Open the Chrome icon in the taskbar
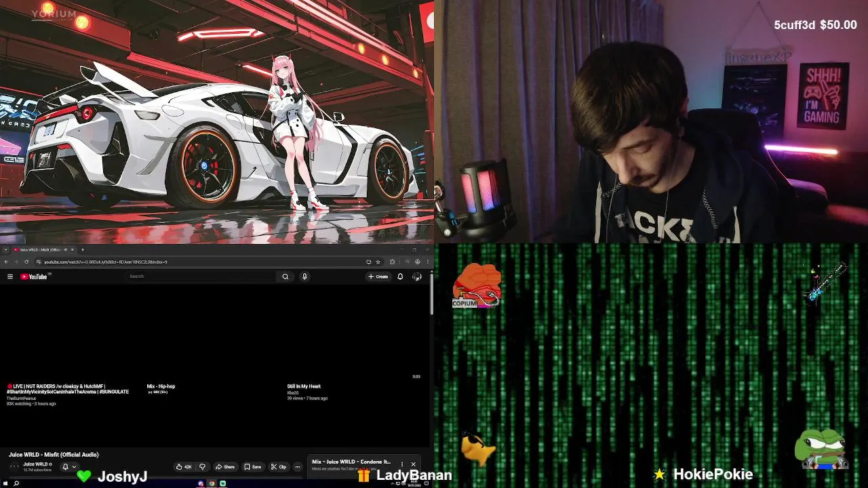 click(212, 483)
